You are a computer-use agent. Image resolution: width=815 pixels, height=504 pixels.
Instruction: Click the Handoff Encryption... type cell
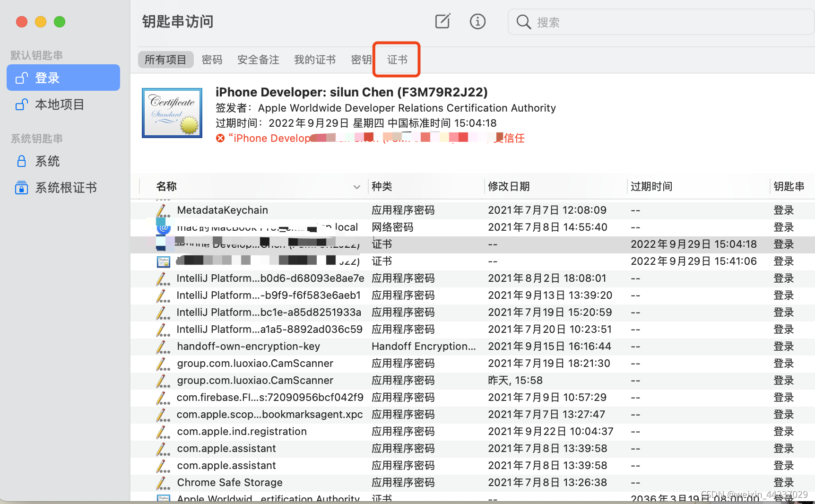pyautogui.click(x=424, y=346)
